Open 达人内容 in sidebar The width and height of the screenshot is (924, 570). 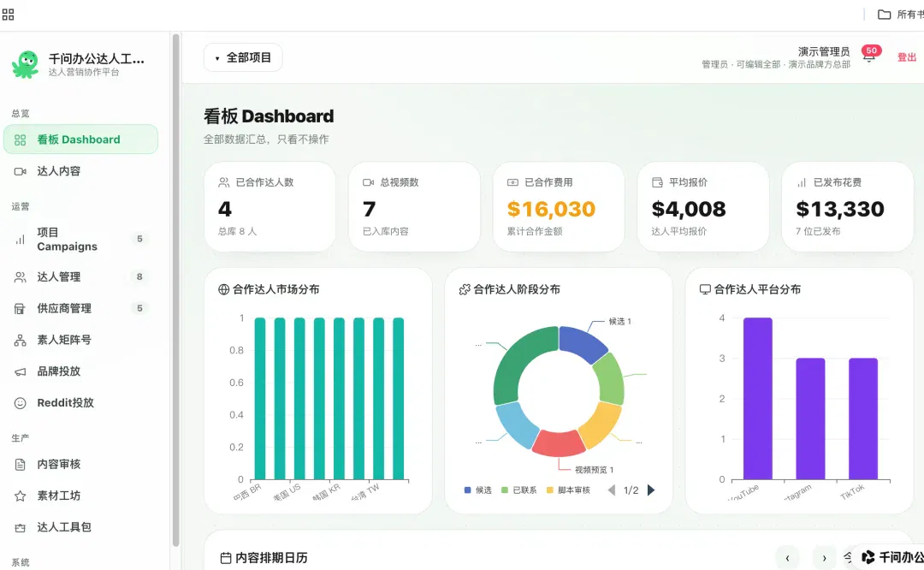click(x=80, y=171)
